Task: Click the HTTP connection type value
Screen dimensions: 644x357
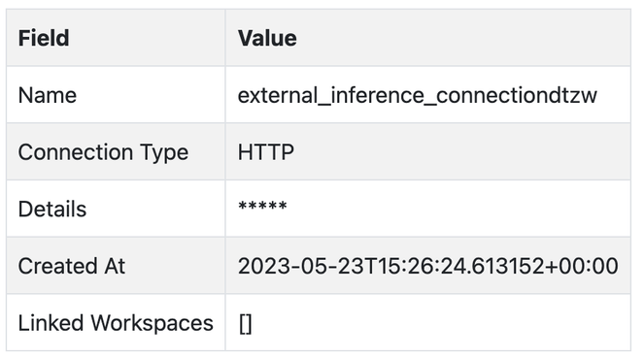Action: pyautogui.click(x=266, y=152)
